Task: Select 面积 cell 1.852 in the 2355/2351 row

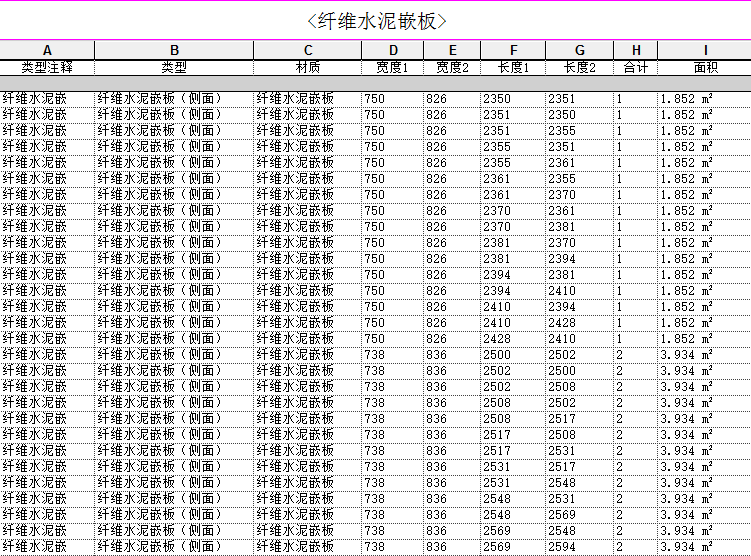Action: click(x=705, y=147)
